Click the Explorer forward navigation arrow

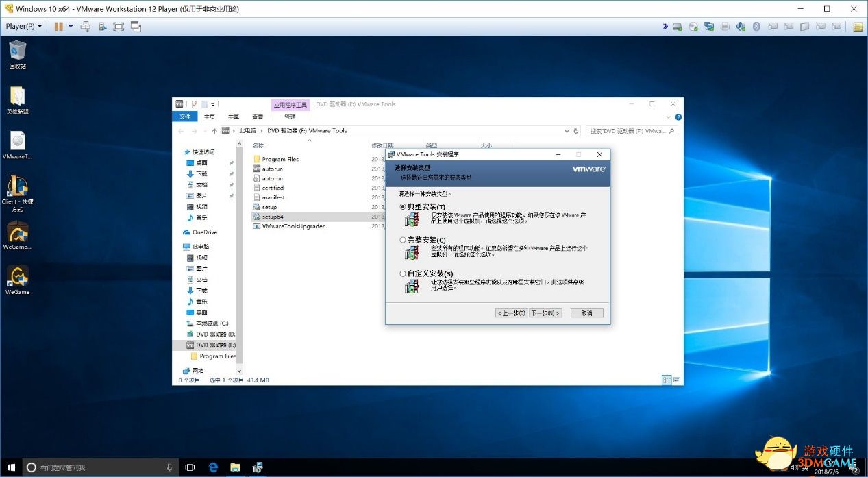point(195,131)
